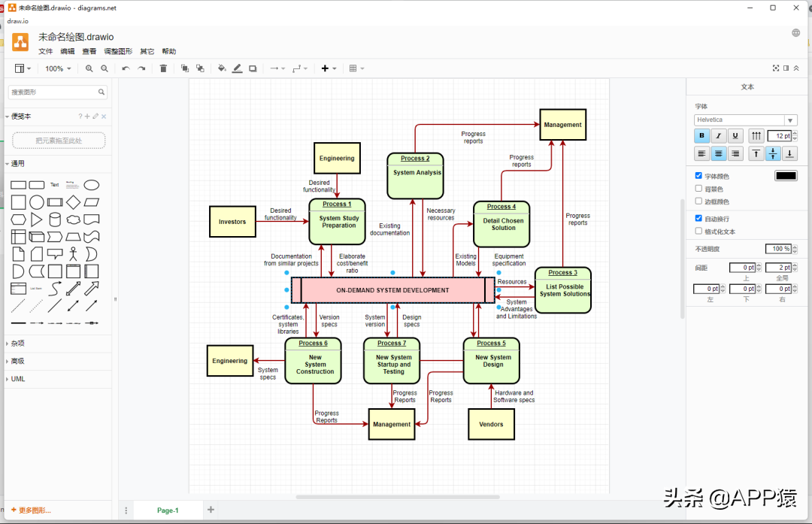The image size is (812, 524).
Task: Align text to the right
Action: [x=735, y=154]
